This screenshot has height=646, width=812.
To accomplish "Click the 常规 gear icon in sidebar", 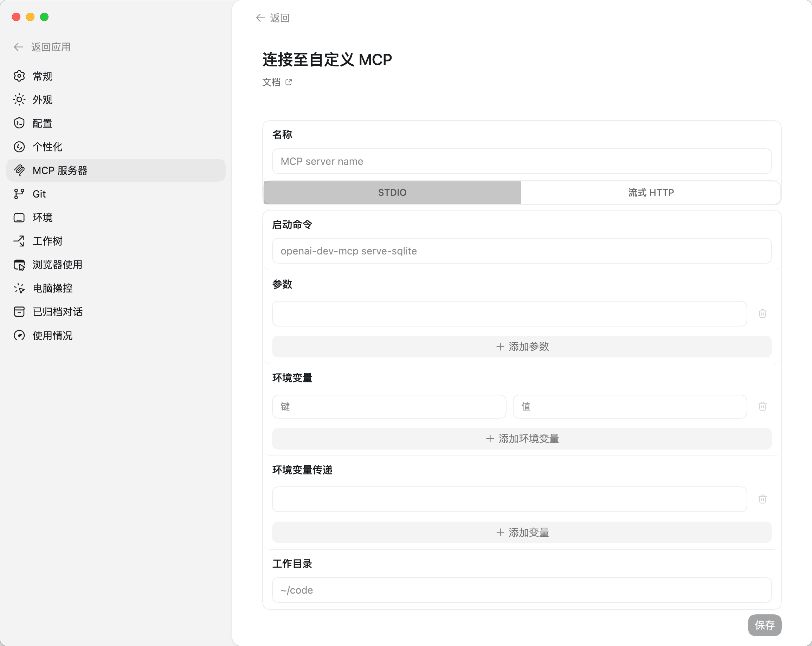I will click(19, 76).
